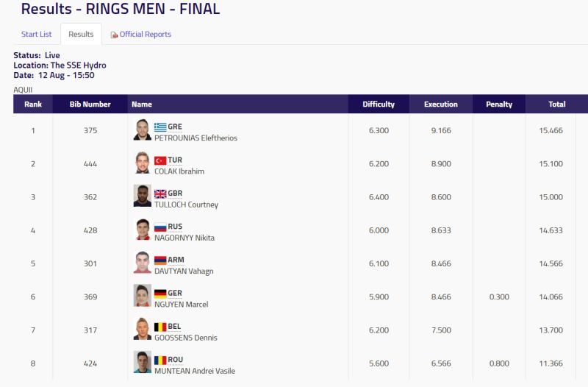Screen dimensions: 588x387
Task: Sort by the Difficulty column header
Action: [x=379, y=104]
